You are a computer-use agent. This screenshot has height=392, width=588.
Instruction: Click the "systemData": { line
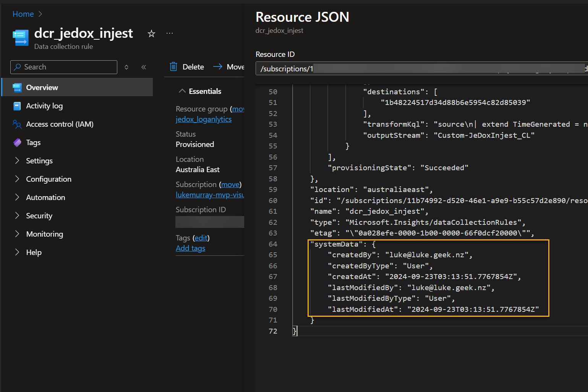[343, 244]
